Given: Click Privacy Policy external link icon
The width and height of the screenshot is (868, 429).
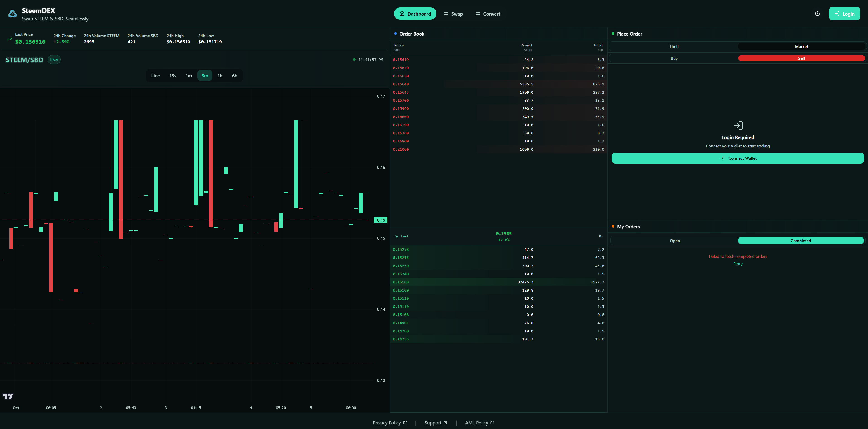Looking at the screenshot, I should [405, 423].
